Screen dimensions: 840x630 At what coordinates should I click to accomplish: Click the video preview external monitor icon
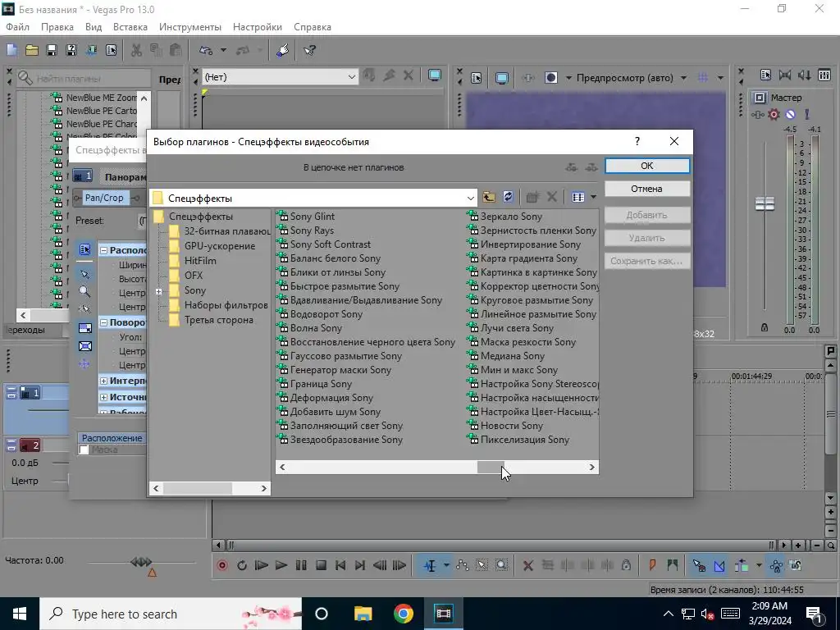(501, 78)
